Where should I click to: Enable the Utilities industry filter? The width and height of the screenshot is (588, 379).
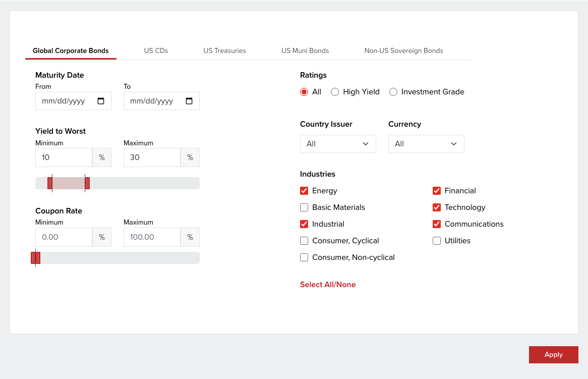[x=437, y=241]
